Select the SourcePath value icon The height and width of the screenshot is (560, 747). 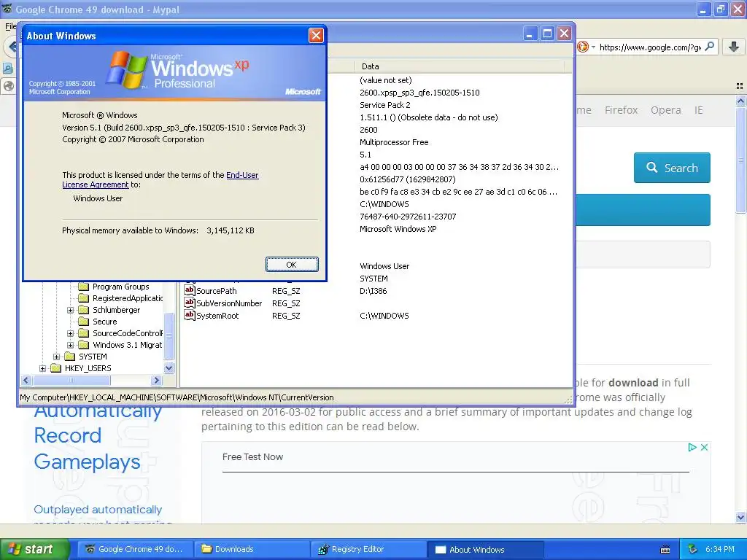190,290
